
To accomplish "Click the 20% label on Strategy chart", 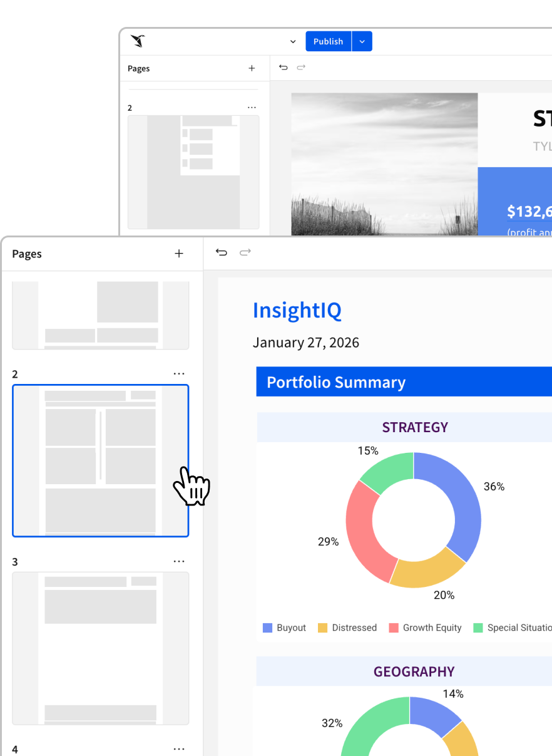I will (x=444, y=595).
